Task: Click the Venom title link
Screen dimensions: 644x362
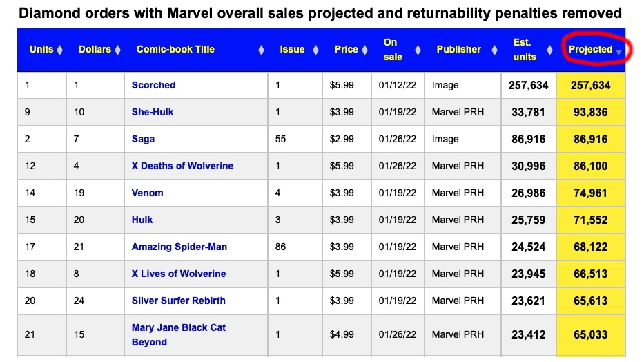Action: 148,193
